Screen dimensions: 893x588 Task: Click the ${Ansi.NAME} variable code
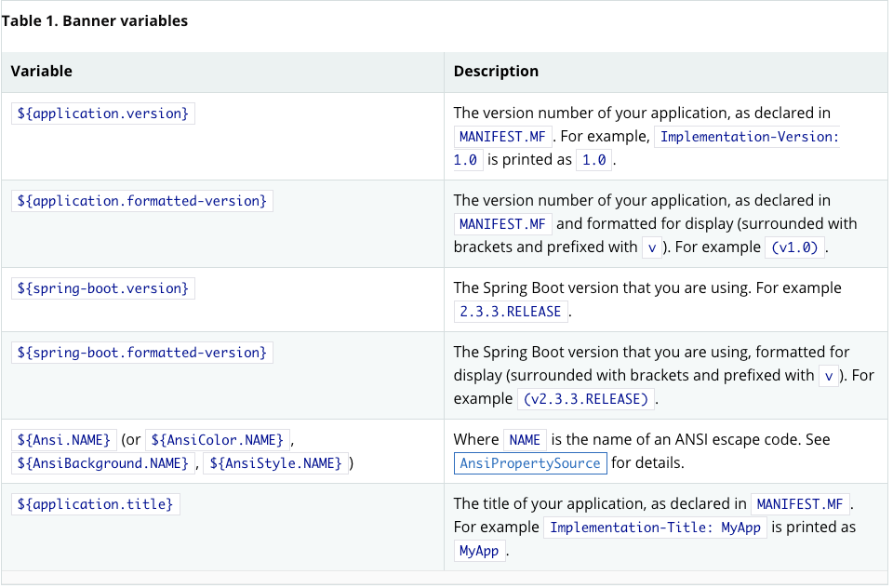64,439
